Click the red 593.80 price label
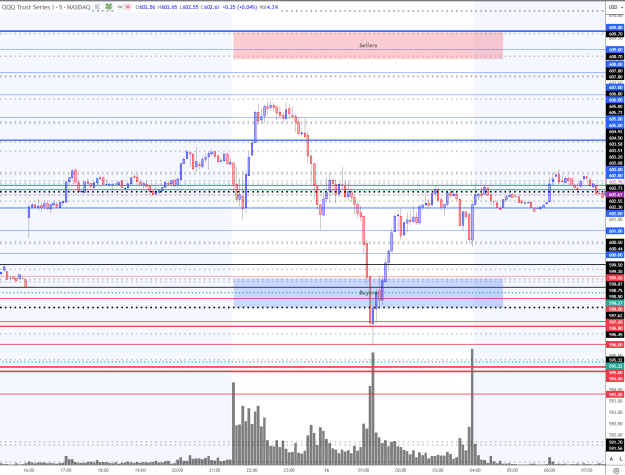The image size is (625, 475). coord(615,395)
